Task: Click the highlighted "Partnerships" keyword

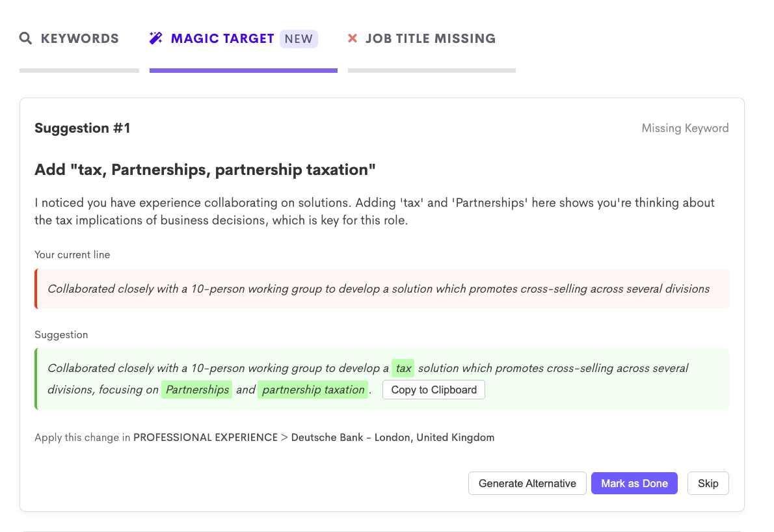Action: coord(197,390)
